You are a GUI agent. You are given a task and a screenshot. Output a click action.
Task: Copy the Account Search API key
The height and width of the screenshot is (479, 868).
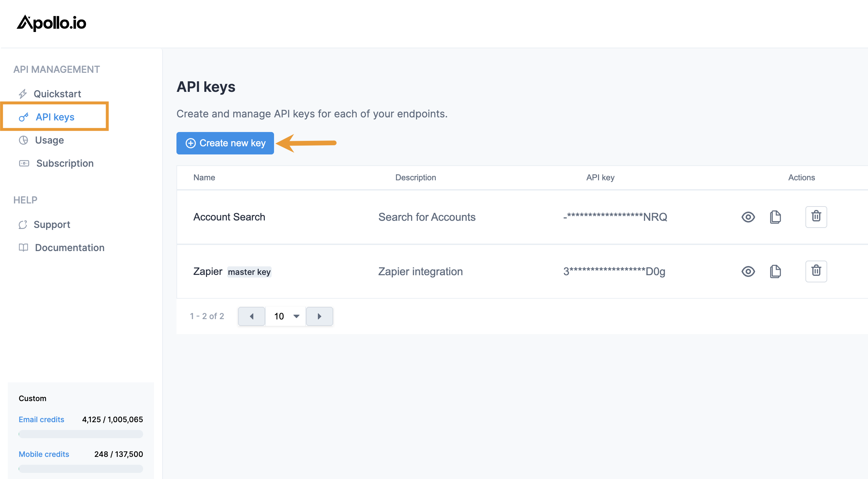[775, 217]
